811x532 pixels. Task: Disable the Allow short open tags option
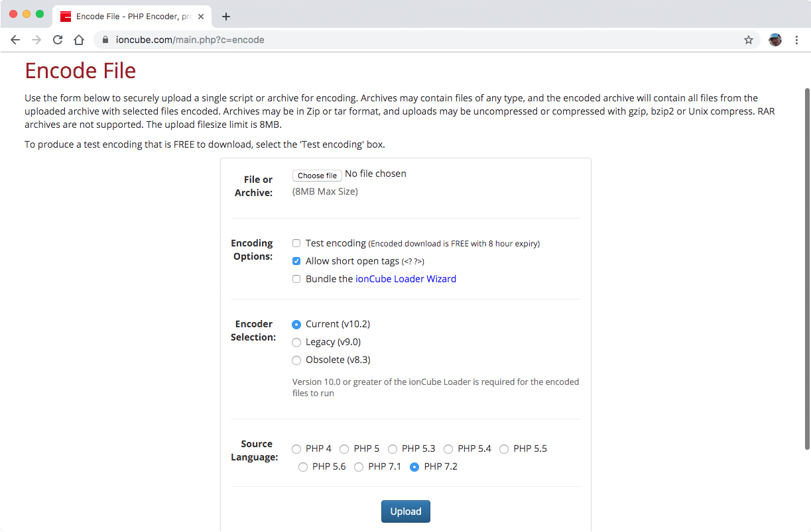click(296, 261)
